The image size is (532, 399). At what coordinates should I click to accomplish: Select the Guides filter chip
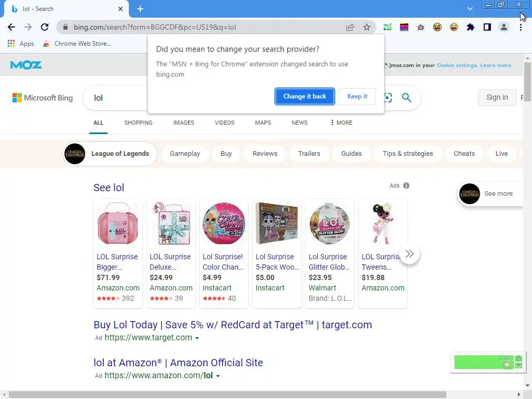coord(352,154)
